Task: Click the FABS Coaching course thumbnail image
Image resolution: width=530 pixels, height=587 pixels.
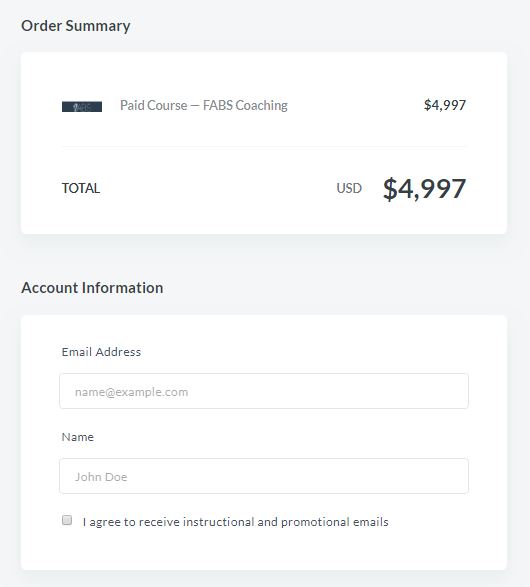Action: point(82,107)
